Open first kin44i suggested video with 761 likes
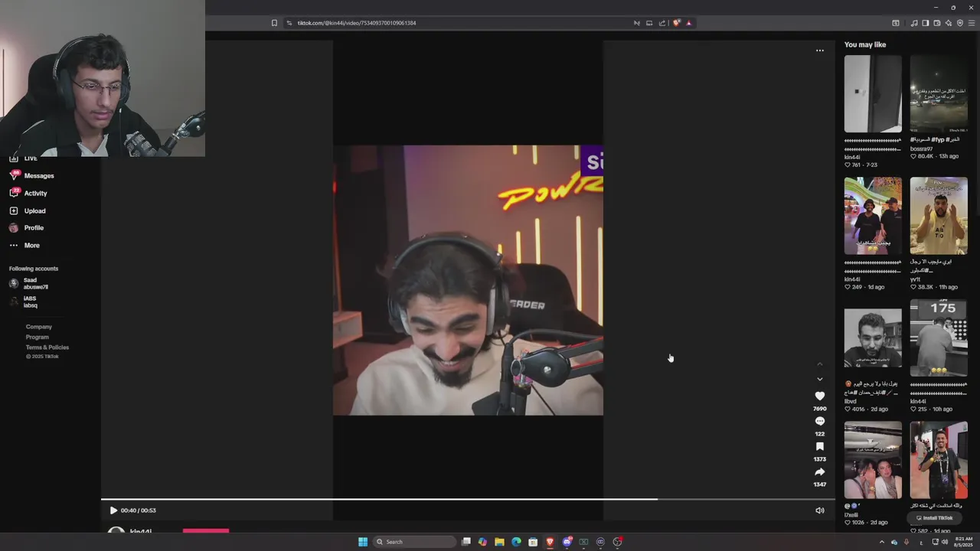 (x=873, y=93)
